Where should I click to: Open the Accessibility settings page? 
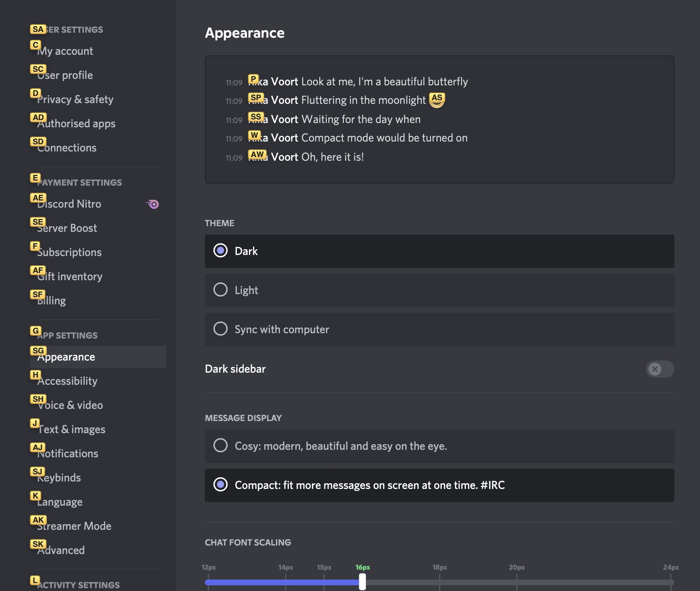click(x=67, y=381)
